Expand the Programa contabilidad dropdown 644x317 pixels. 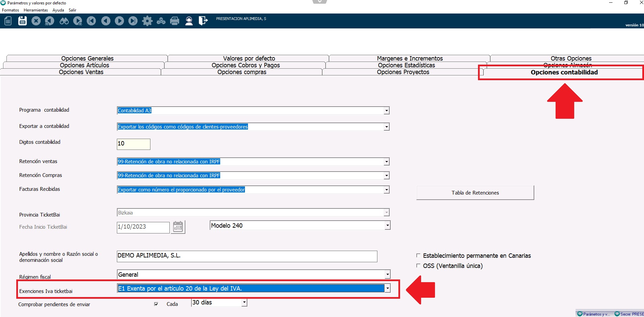coord(386,111)
